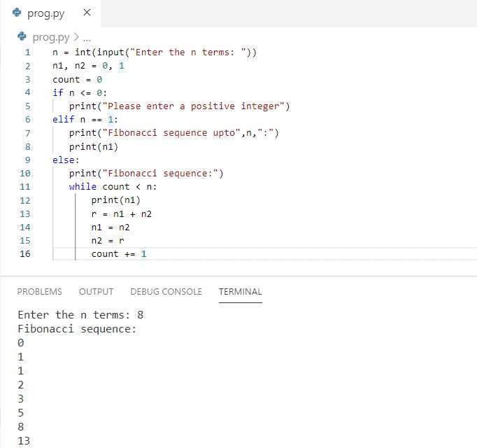Click the 'Fibonacci sequence:' print statement in code
The height and width of the screenshot is (448, 477).
(146, 174)
